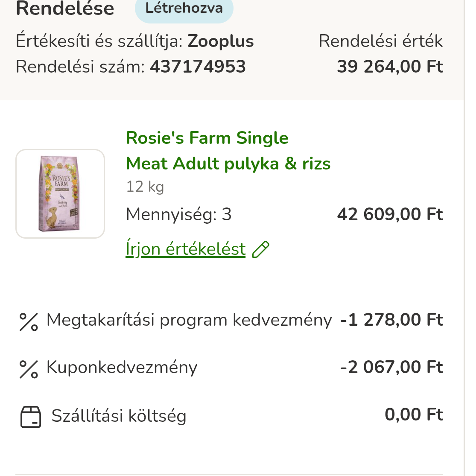
Task: Click the Kuponkedvezmény label
Action: coord(122,368)
